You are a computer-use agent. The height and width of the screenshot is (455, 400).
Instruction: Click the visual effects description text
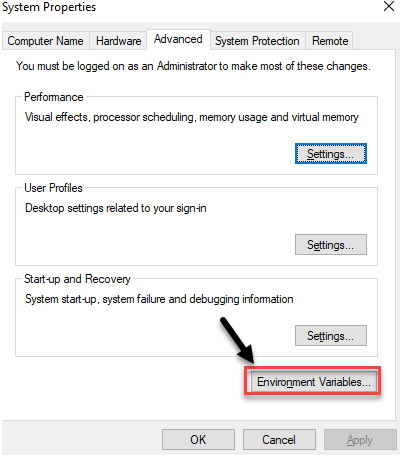point(192,117)
